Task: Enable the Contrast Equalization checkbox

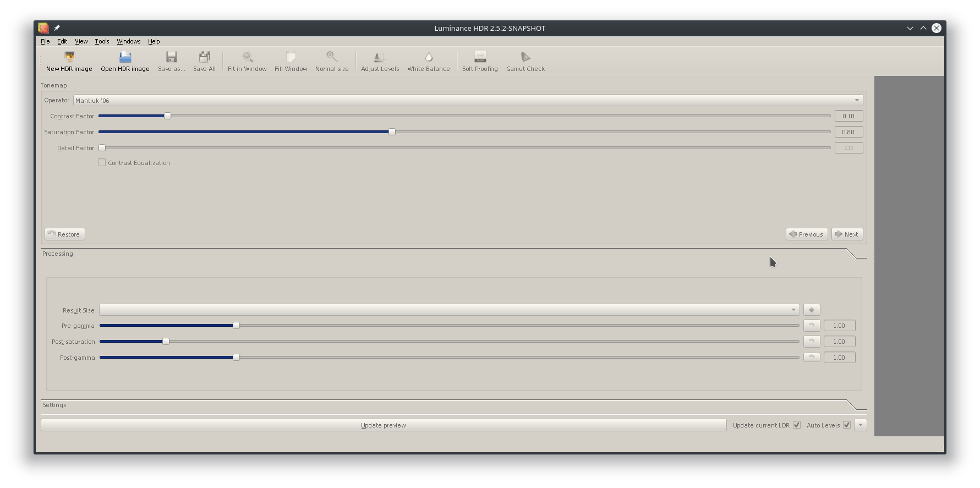Action: (102, 163)
